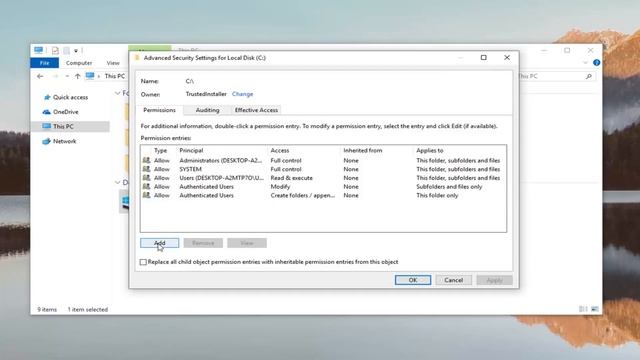
Task: Open the File menu in File Explorer
Action: click(x=44, y=63)
